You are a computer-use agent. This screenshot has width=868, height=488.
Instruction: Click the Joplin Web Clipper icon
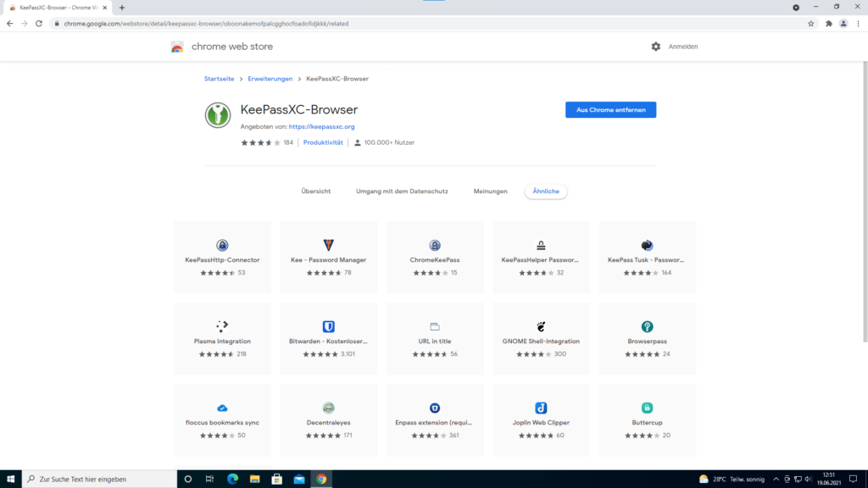(x=541, y=408)
